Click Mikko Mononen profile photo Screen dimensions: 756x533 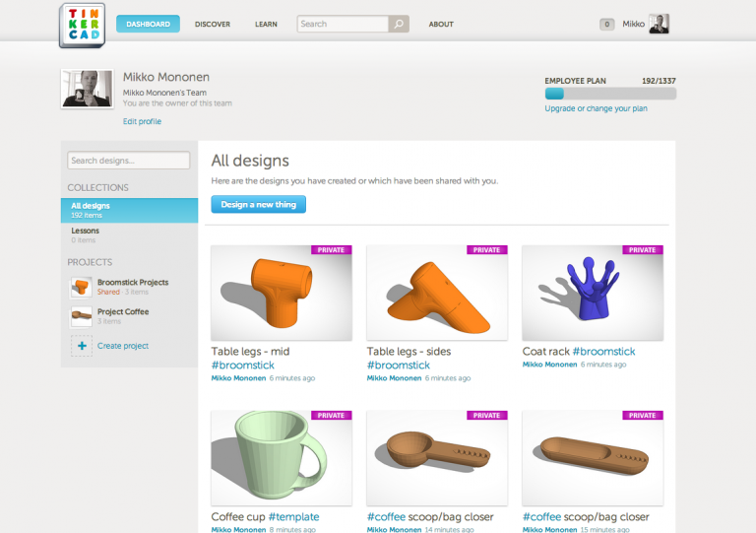[88, 89]
